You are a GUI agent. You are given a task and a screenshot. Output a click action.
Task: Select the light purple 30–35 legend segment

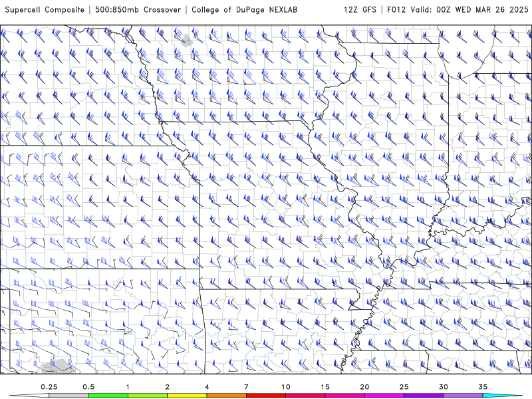click(x=463, y=396)
